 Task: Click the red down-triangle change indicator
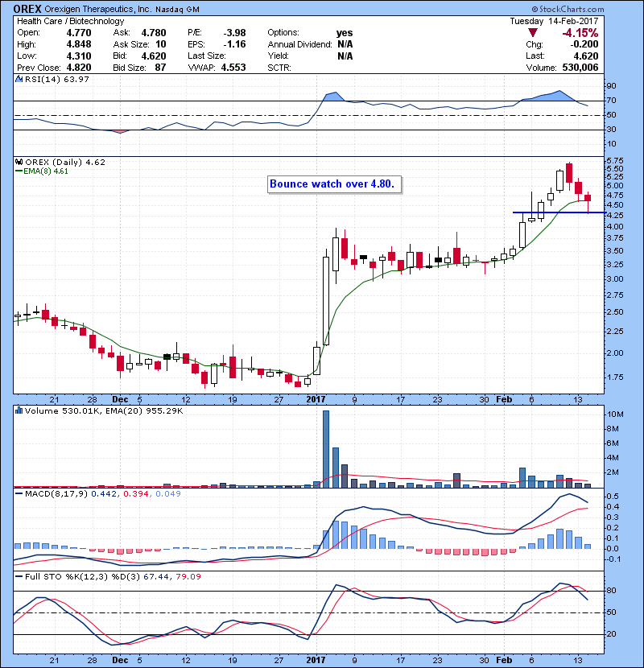point(532,33)
